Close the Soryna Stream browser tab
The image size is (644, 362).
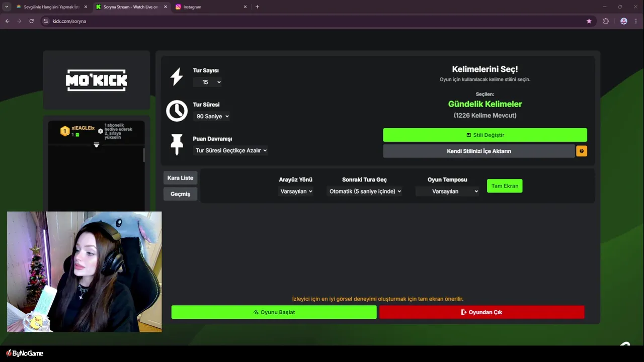click(x=165, y=7)
